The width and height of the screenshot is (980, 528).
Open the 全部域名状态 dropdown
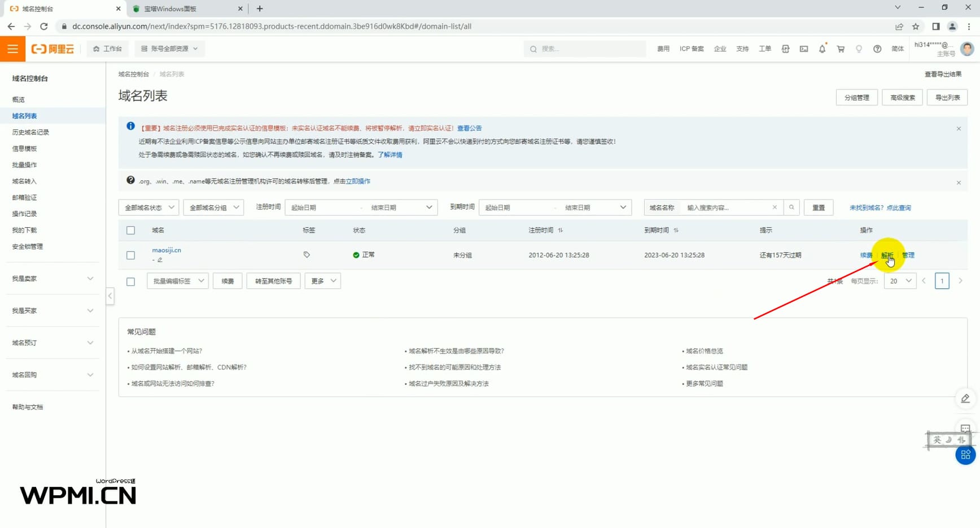(x=148, y=208)
